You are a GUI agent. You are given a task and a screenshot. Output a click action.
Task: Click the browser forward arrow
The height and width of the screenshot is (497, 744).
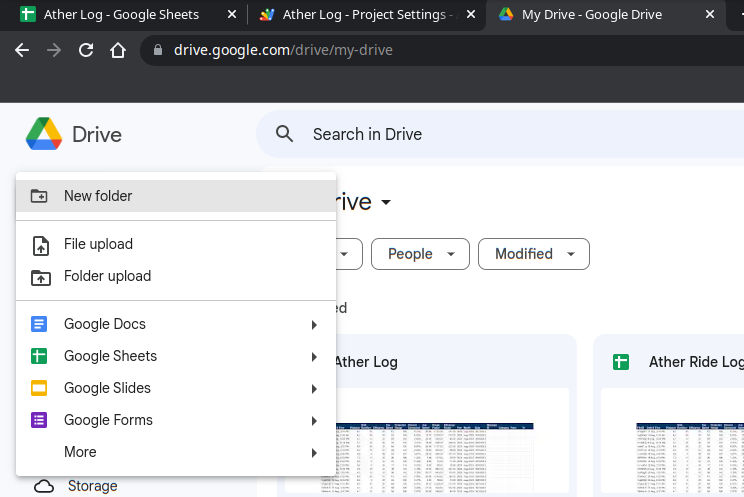click(x=54, y=50)
